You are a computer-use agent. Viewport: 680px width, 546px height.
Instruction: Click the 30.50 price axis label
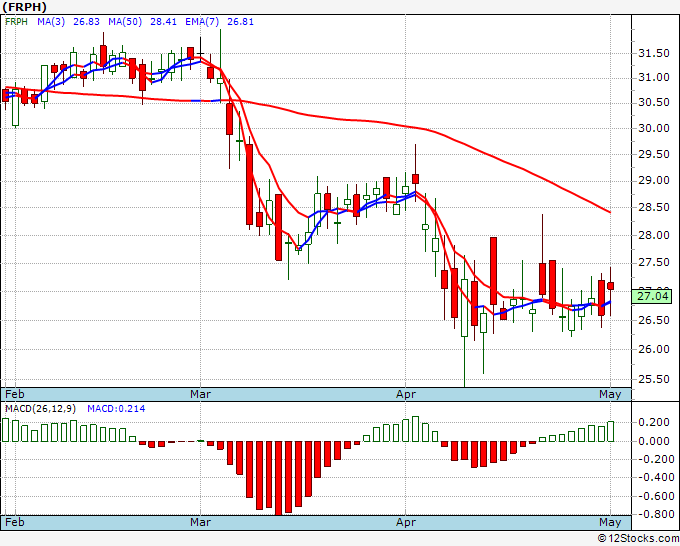point(654,102)
